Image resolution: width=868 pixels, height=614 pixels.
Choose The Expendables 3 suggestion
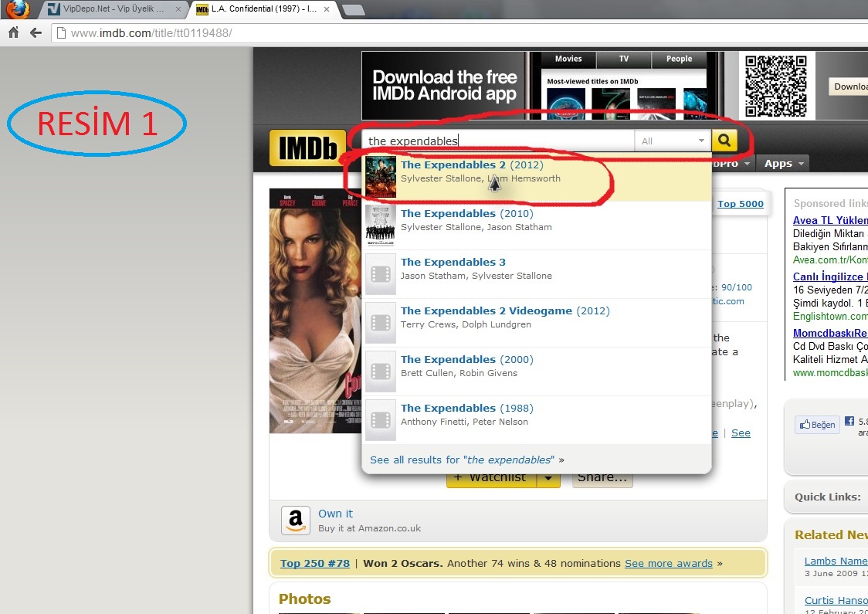[x=537, y=274]
